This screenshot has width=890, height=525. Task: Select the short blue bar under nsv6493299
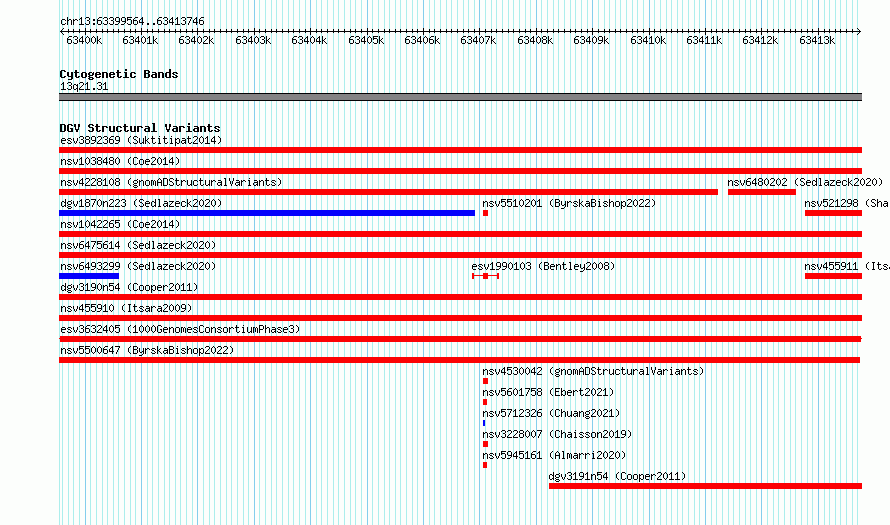[89, 276]
